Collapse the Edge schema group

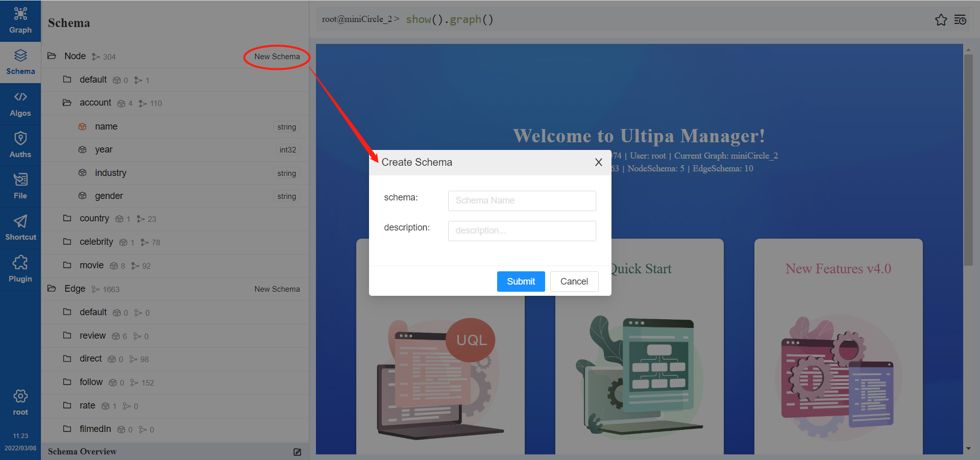point(52,289)
